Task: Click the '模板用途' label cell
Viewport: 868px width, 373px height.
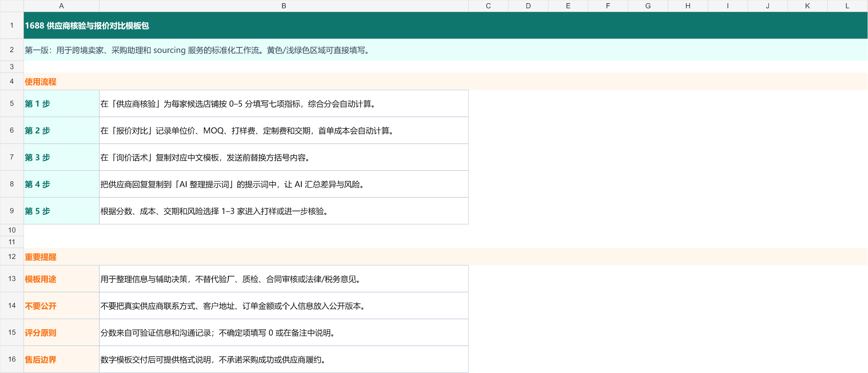Action: [x=62, y=279]
